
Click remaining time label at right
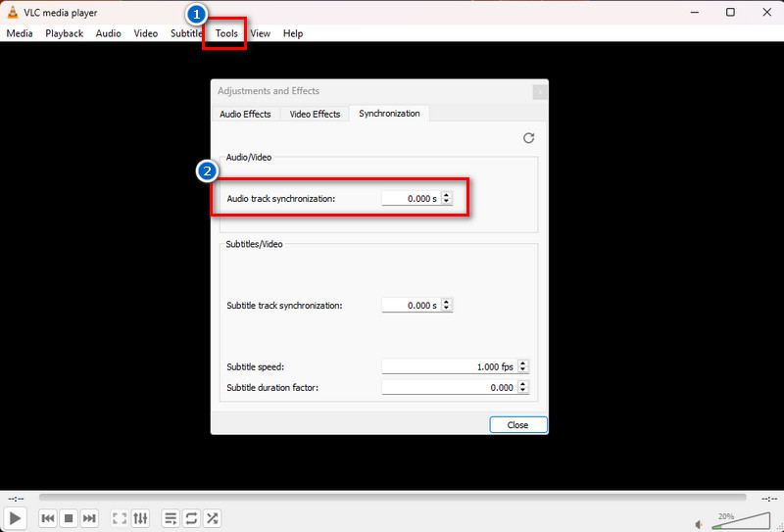[769, 499]
